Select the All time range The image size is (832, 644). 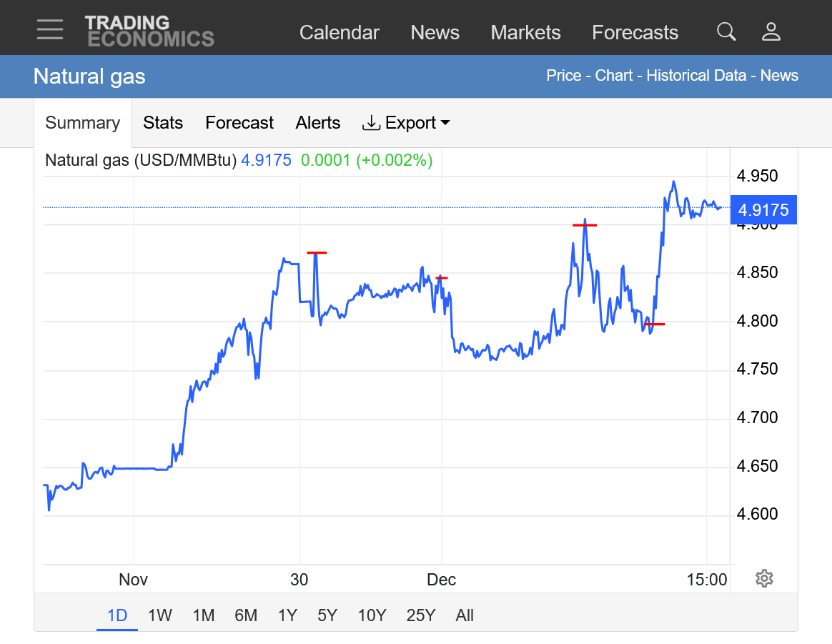coord(465,615)
